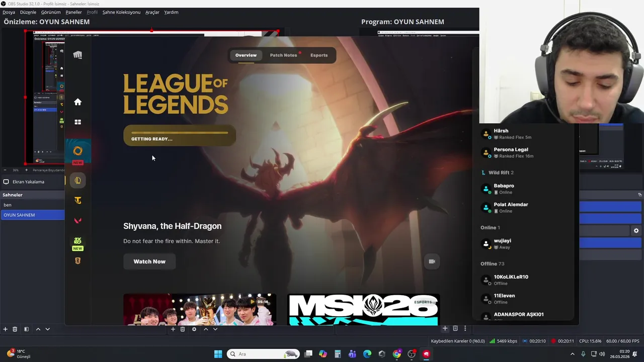Open the three-dot menu in the right dock

[465, 328]
